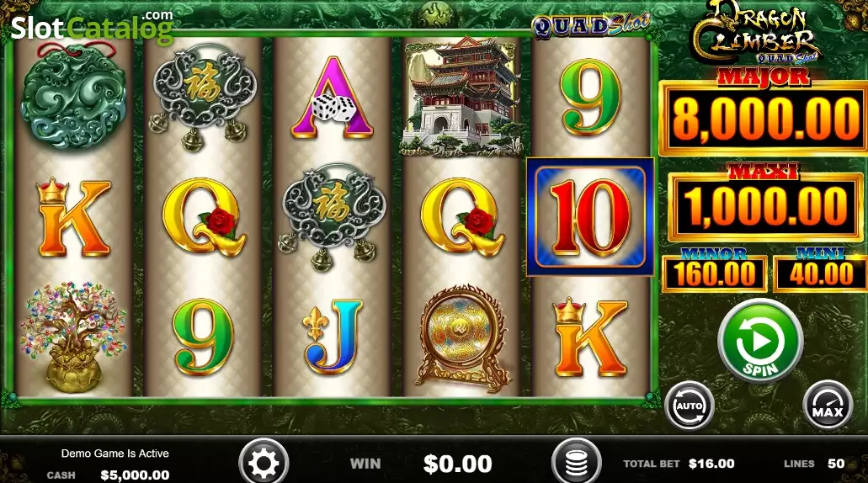Viewport: 868px width, 483px height.
Task: Click the purple A with dice symbol
Action: click(333, 98)
